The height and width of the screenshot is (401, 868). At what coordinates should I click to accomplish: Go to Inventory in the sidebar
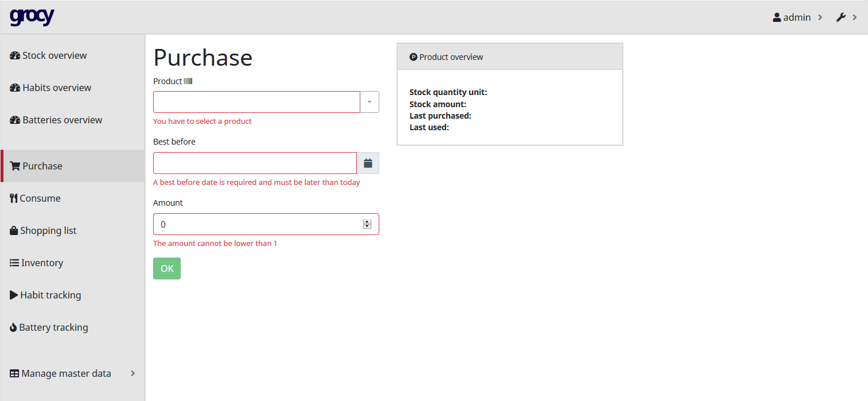[x=42, y=263]
